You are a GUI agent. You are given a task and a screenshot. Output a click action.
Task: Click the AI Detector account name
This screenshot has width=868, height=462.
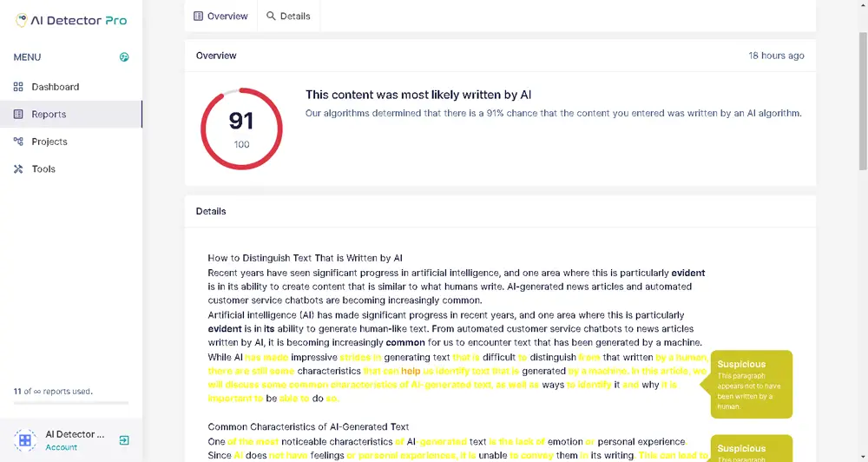(x=75, y=434)
